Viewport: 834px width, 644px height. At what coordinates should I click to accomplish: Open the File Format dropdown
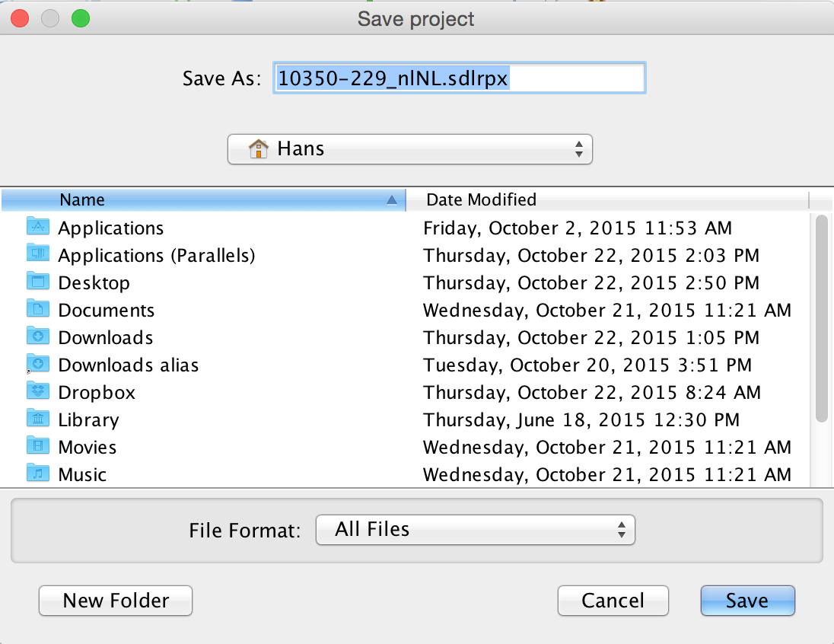475,529
